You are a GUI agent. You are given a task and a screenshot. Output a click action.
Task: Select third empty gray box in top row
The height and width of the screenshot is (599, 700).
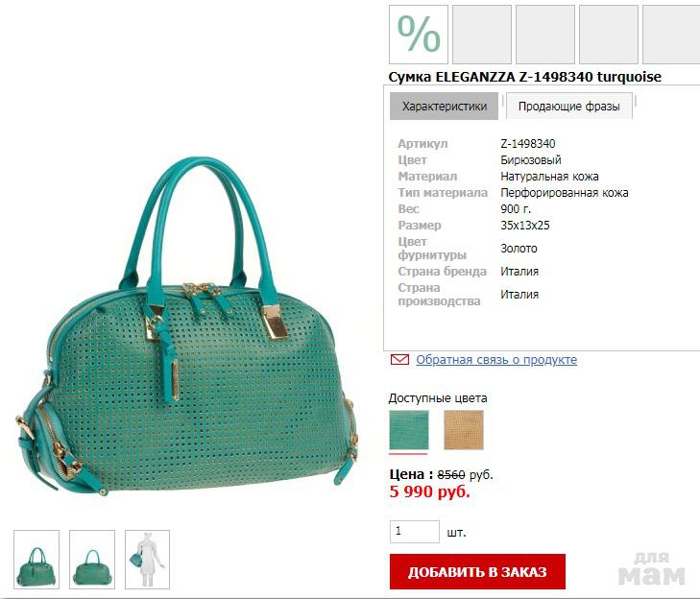pos(609,35)
